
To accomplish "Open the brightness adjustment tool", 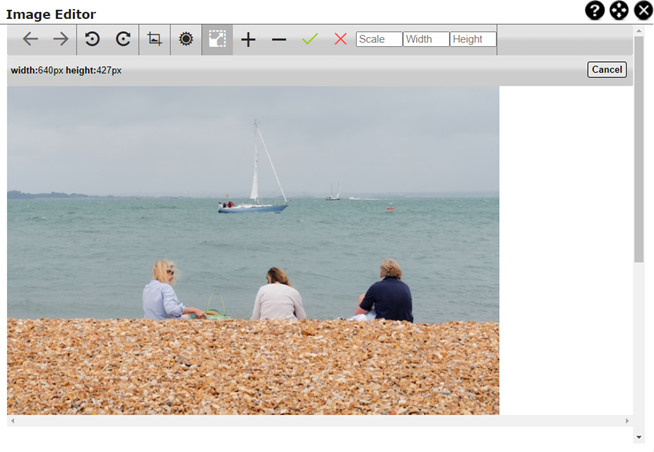I will coord(186,39).
